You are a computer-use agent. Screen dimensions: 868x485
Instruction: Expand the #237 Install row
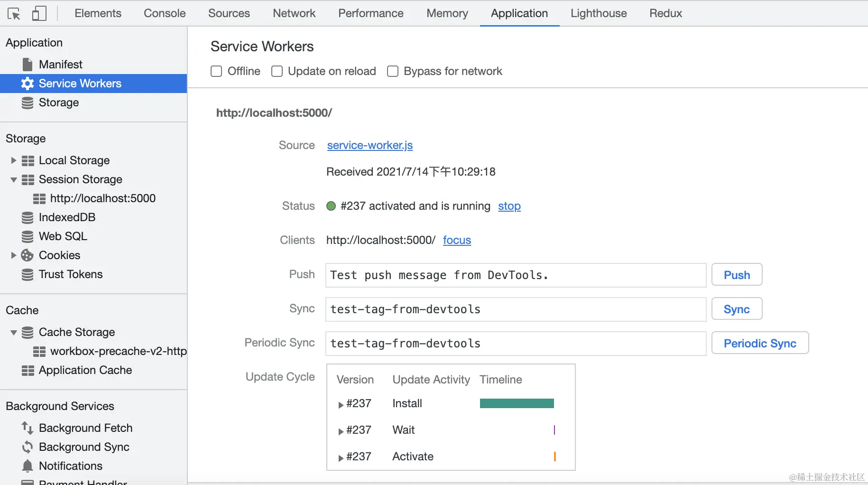click(341, 404)
